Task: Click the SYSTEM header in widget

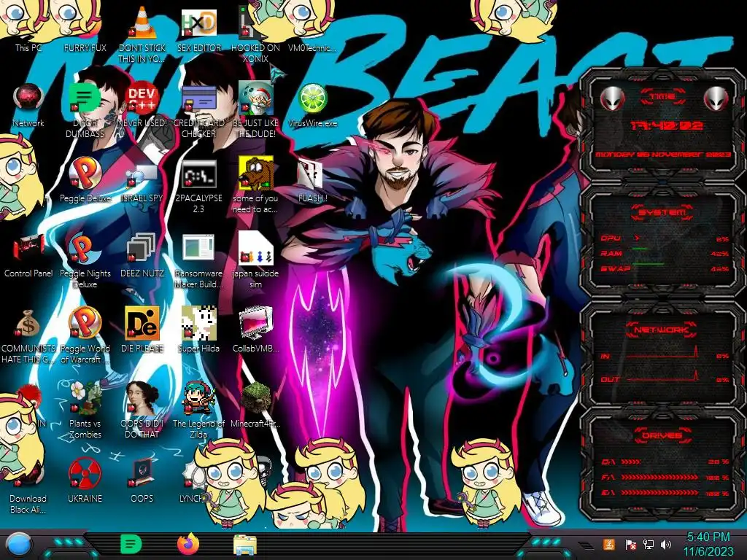Action: tap(662, 212)
